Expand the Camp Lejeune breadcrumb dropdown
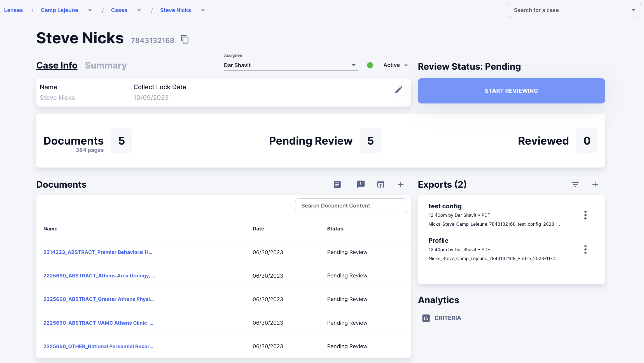This screenshot has height=363, width=644. [90, 10]
